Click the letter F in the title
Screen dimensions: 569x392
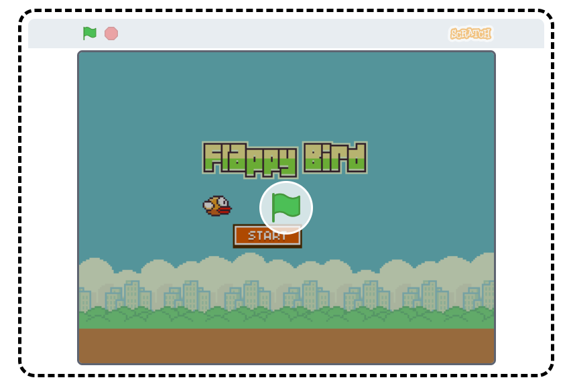pos(212,159)
